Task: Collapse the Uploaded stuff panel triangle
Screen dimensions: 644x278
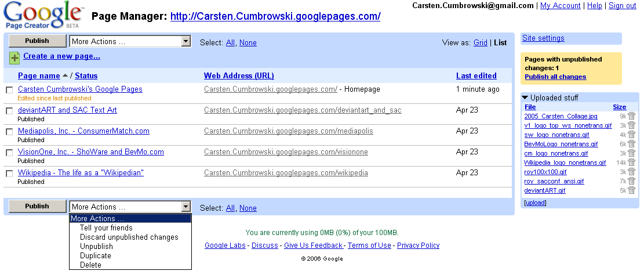Action: [525, 98]
